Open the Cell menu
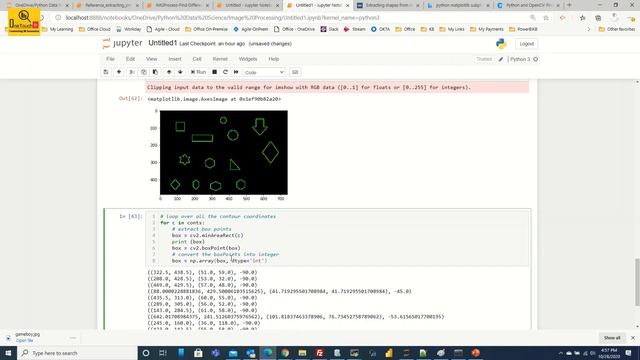This screenshot has width=640, height=360. (x=197, y=59)
